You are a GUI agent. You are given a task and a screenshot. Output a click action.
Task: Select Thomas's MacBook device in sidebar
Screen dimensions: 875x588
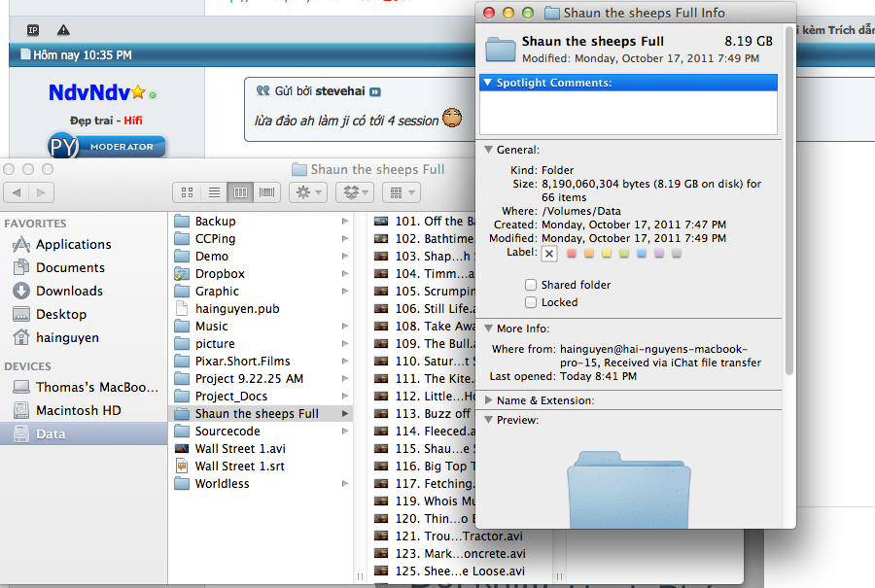(x=84, y=387)
